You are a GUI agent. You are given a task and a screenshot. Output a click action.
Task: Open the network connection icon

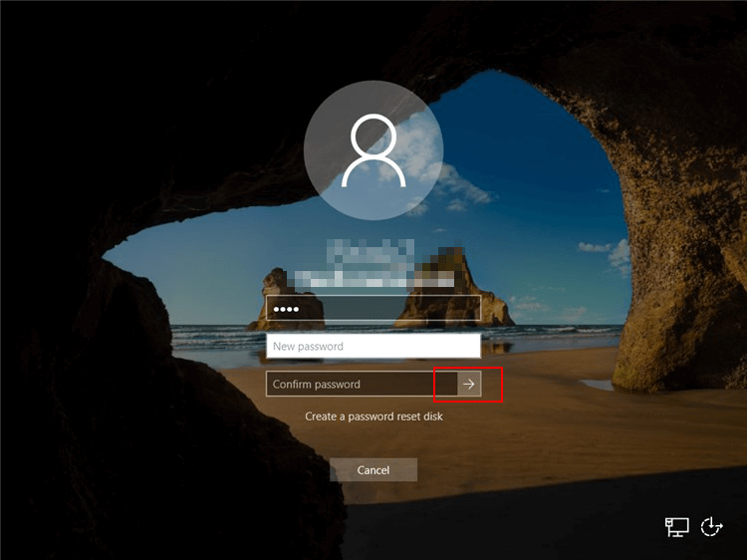[677, 527]
